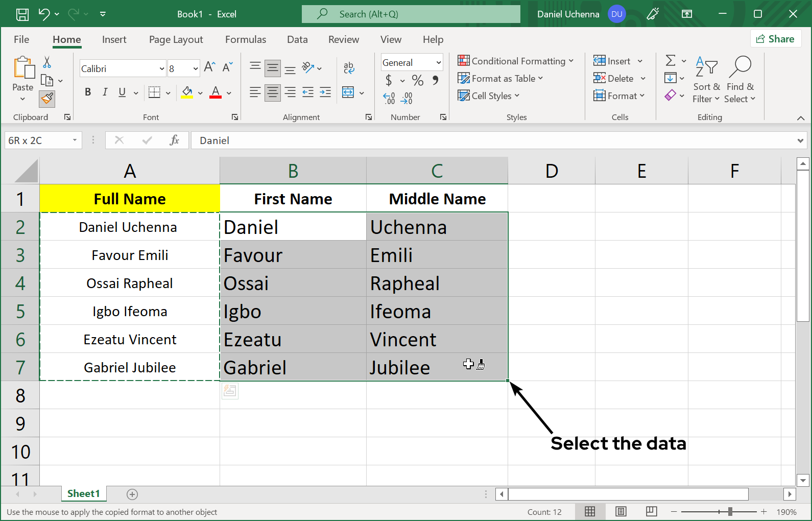Click the Share button
This screenshot has width=812, height=521.
click(x=775, y=39)
